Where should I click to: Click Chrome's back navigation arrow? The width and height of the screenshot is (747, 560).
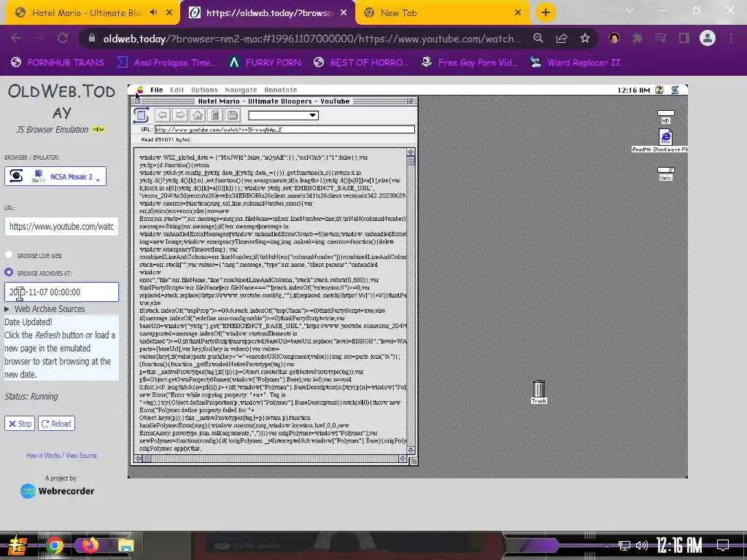(16, 38)
